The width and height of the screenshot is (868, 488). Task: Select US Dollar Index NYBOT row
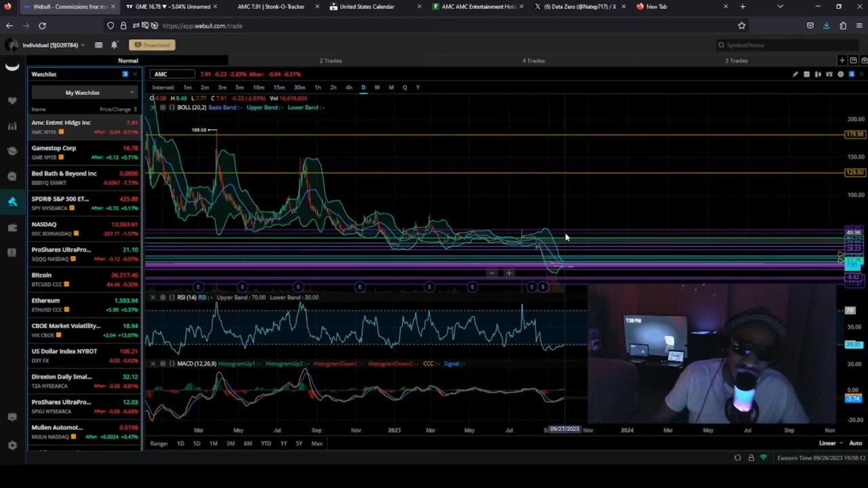(x=84, y=356)
